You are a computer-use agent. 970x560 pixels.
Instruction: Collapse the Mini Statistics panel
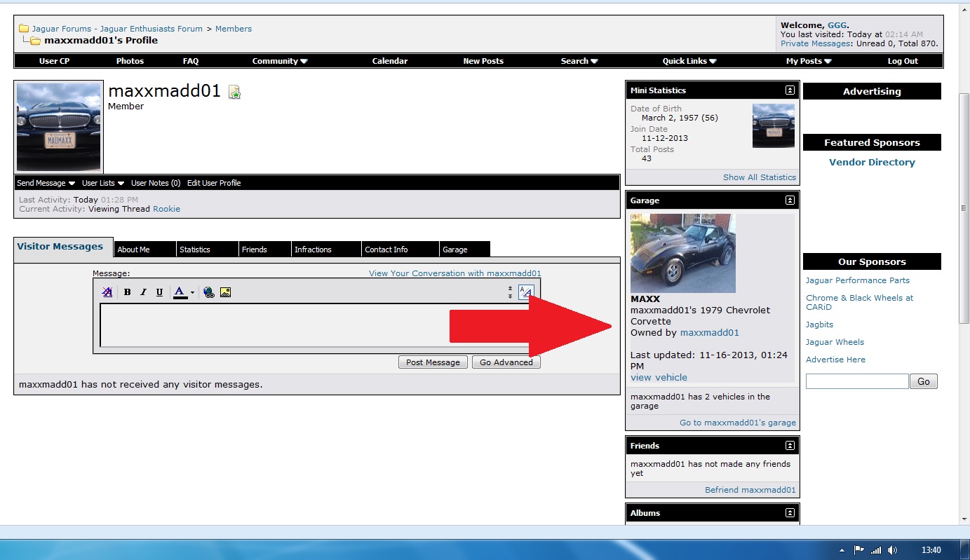tap(790, 90)
